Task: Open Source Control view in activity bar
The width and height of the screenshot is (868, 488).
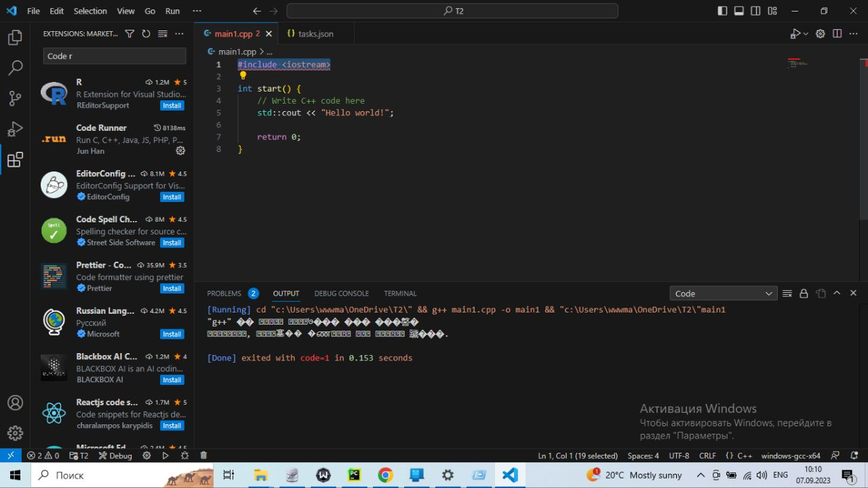Action: point(15,98)
